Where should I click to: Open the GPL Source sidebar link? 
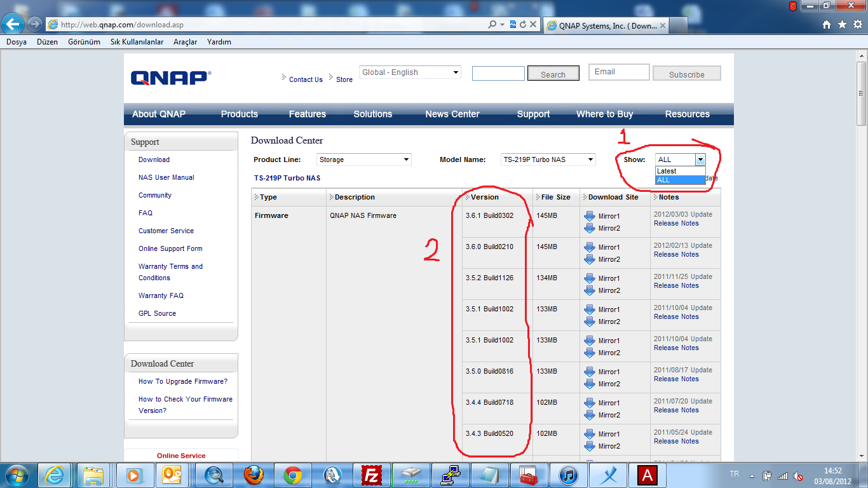[158, 313]
